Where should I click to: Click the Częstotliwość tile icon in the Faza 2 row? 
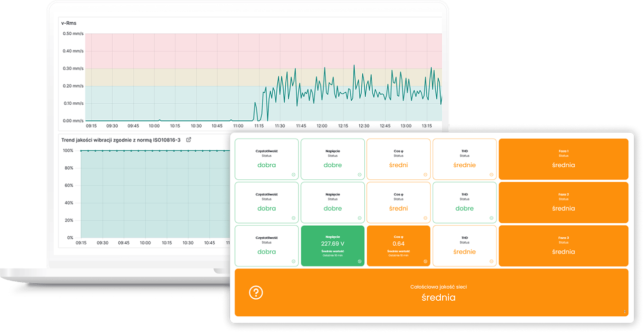pyautogui.click(x=293, y=218)
